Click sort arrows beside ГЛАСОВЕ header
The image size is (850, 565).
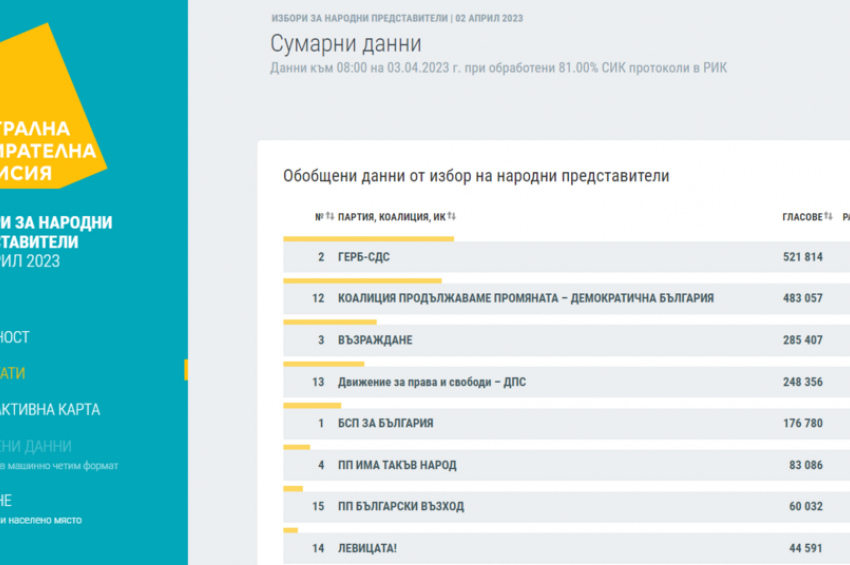pos(828,216)
